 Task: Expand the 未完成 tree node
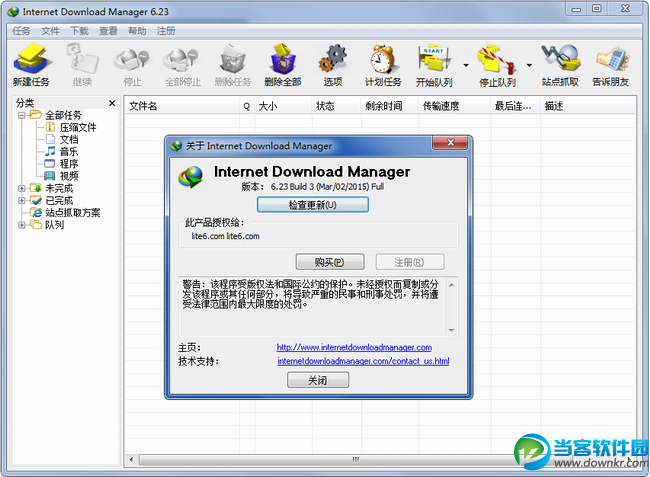[x=22, y=188]
